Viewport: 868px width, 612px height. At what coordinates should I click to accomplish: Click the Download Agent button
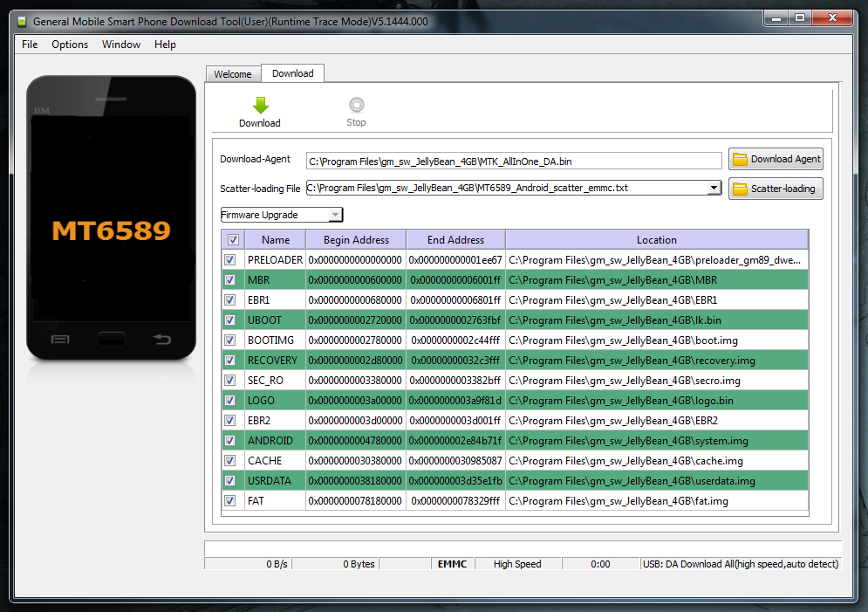point(776,159)
